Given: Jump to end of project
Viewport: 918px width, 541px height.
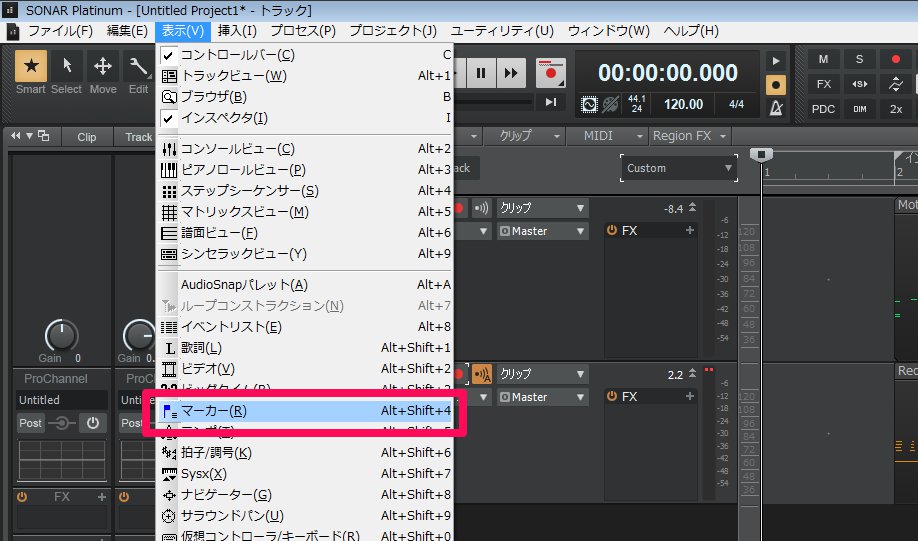Looking at the screenshot, I should coord(551,102).
